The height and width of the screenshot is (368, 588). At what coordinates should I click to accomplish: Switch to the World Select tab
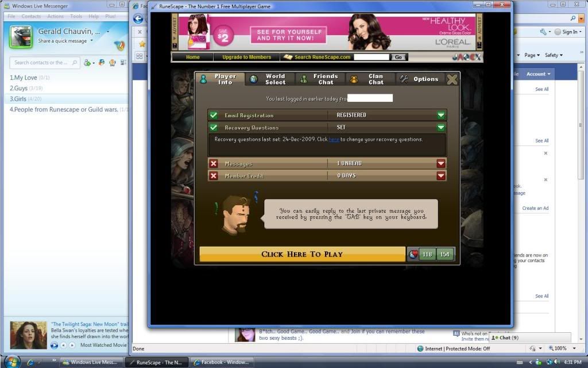[x=270, y=79]
